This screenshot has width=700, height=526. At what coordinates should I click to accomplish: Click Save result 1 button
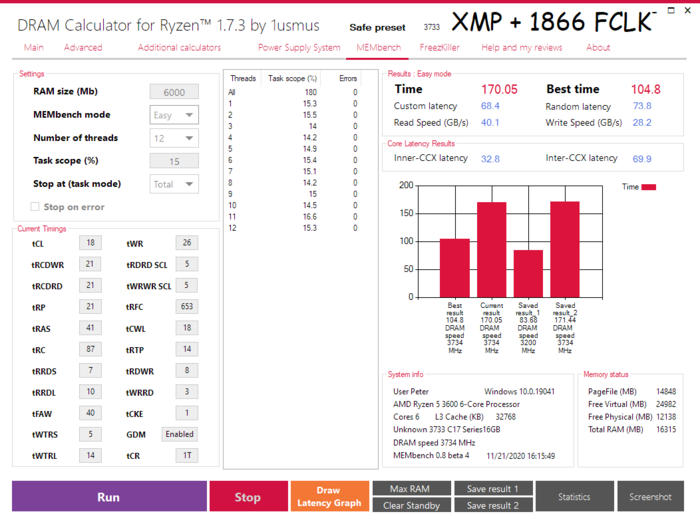click(493, 488)
